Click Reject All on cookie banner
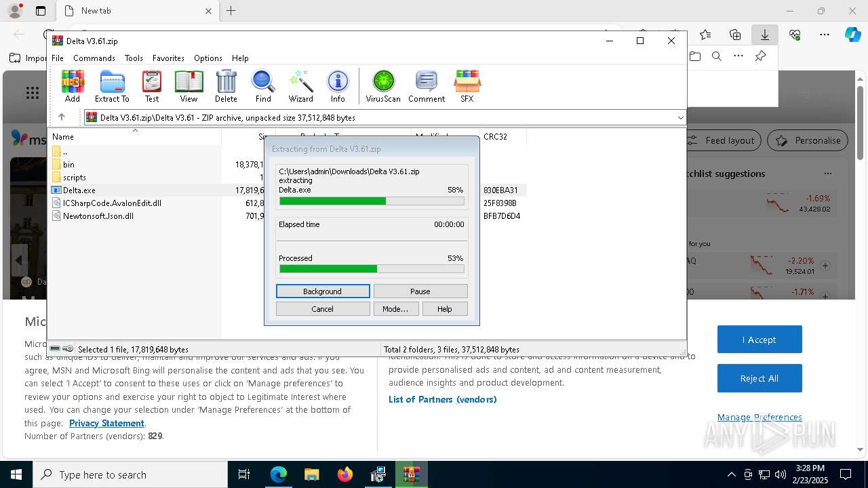This screenshot has width=868, height=488. [759, 378]
